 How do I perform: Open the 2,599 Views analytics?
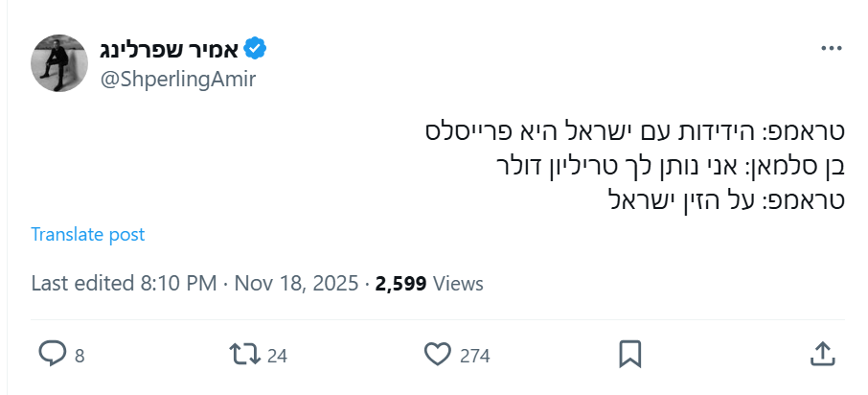coord(429,284)
